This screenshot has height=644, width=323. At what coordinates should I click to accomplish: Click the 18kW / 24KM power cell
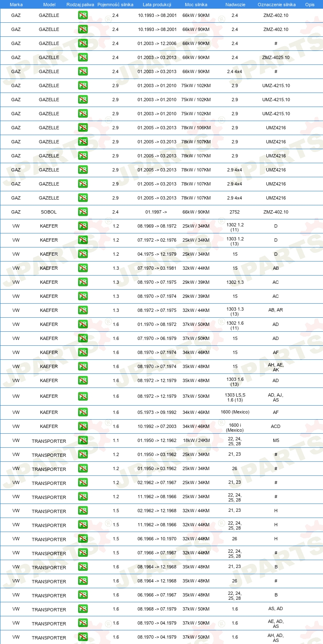pyautogui.click(x=196, y=440)
